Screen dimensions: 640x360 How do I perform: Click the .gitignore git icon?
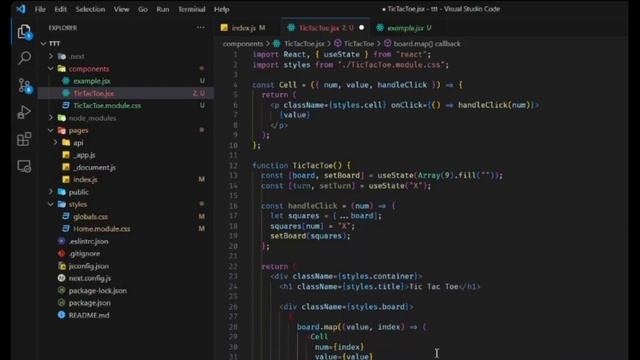tap(61, 253)
